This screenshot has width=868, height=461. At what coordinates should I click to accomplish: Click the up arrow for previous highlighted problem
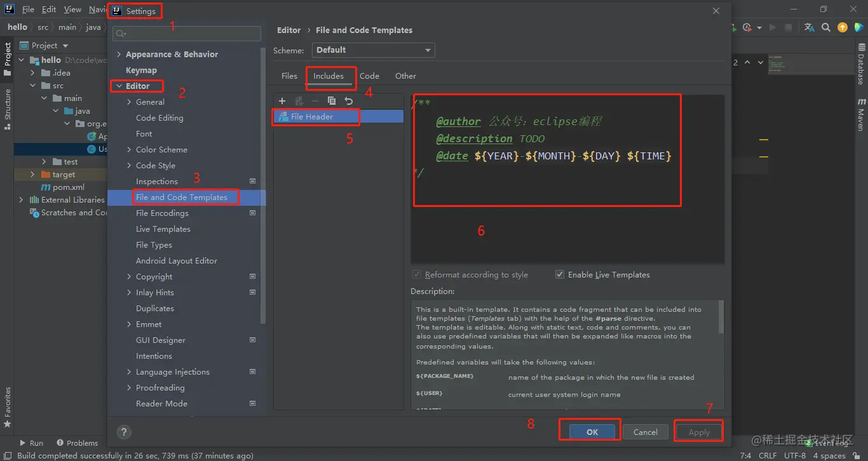(747, 62)
